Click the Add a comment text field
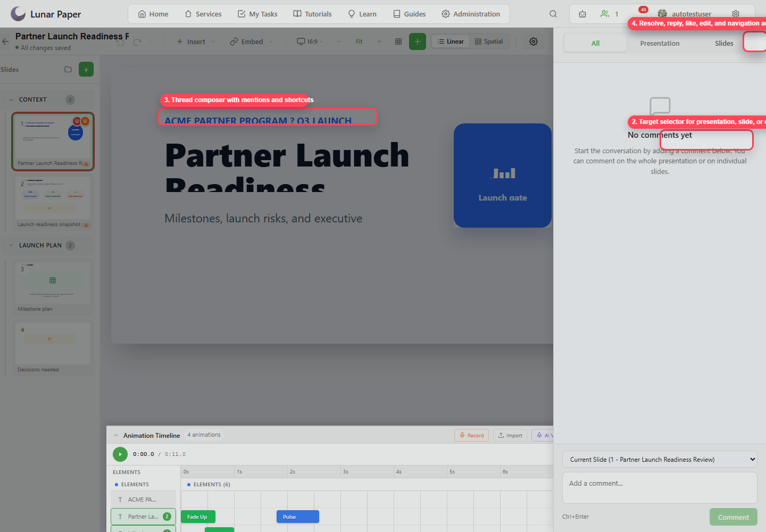Viewport: 766px width, 532px height. click(660, 488)
